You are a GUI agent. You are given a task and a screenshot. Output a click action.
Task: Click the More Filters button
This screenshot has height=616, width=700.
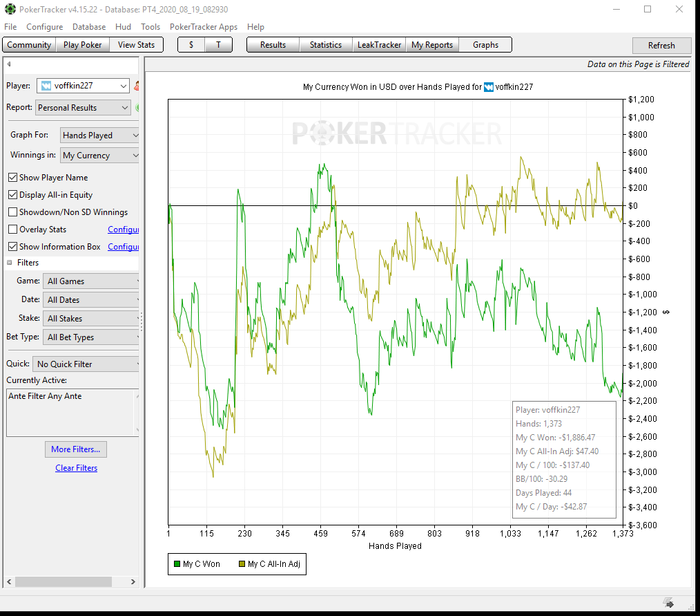(75, 450)
